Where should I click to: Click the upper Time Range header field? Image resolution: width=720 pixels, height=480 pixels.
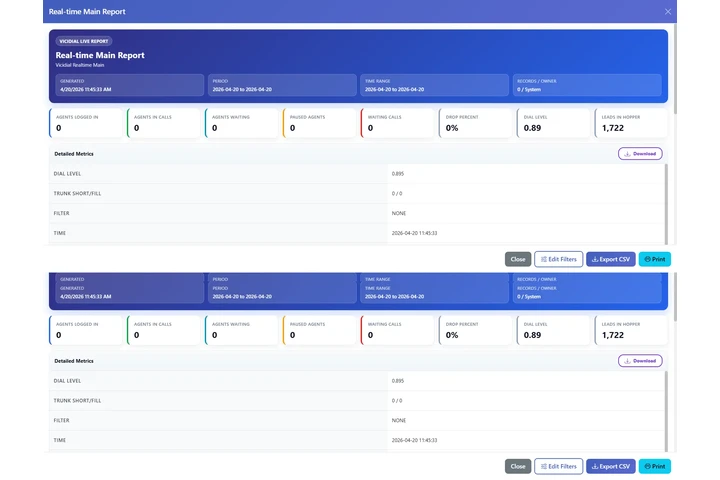pyautogui.click(x=434, y=85)
